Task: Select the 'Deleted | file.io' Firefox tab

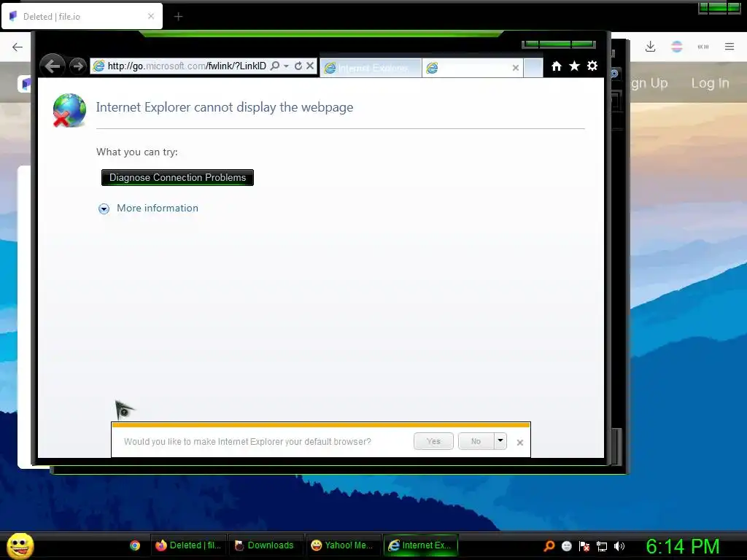Action: click(x=82, y=17)
